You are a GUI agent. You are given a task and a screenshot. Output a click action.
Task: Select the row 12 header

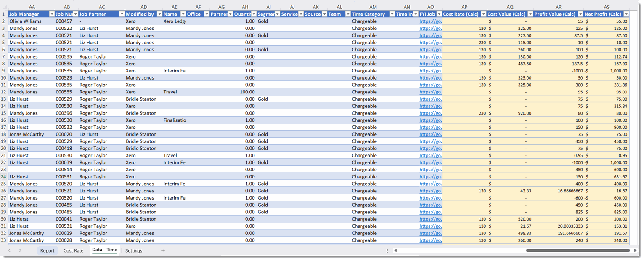coord(4,92)
